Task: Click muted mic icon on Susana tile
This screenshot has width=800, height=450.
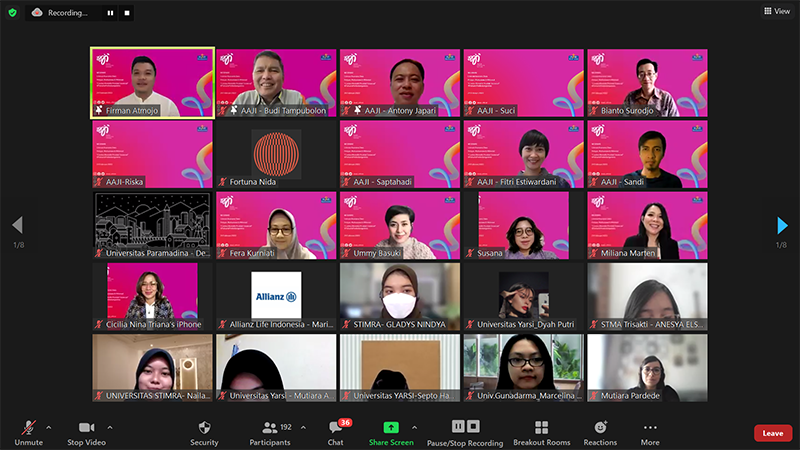Action: pos(470,253)
